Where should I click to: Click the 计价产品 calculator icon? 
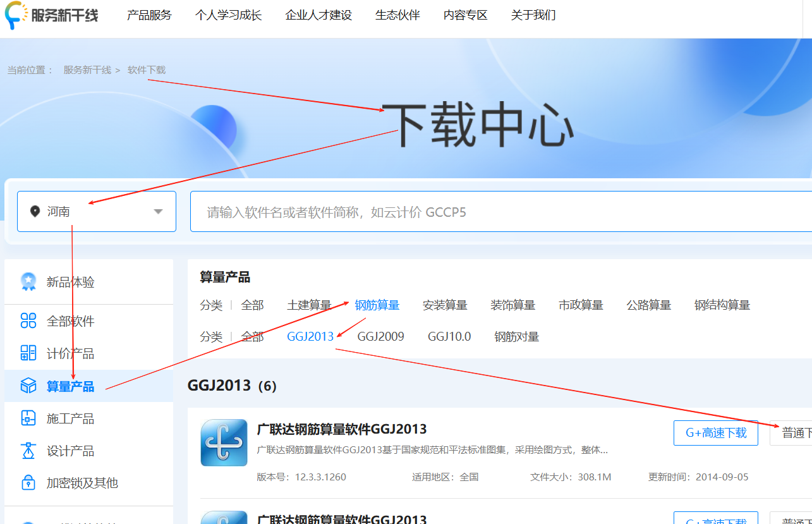(28, 353)
